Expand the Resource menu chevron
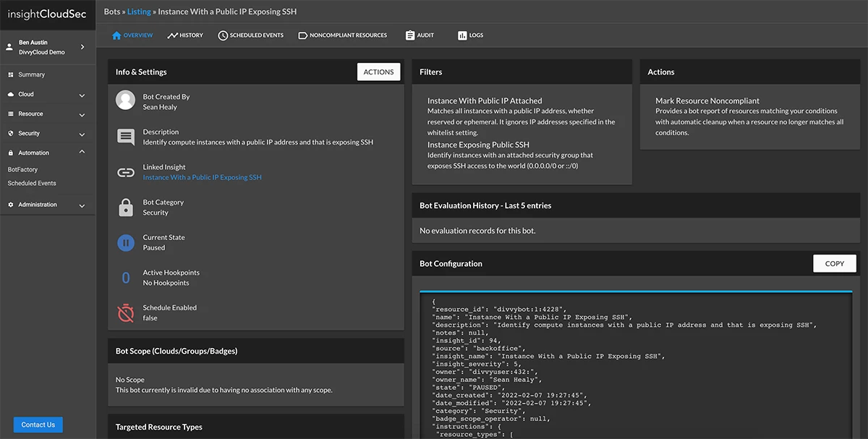 tap(82, 114)
